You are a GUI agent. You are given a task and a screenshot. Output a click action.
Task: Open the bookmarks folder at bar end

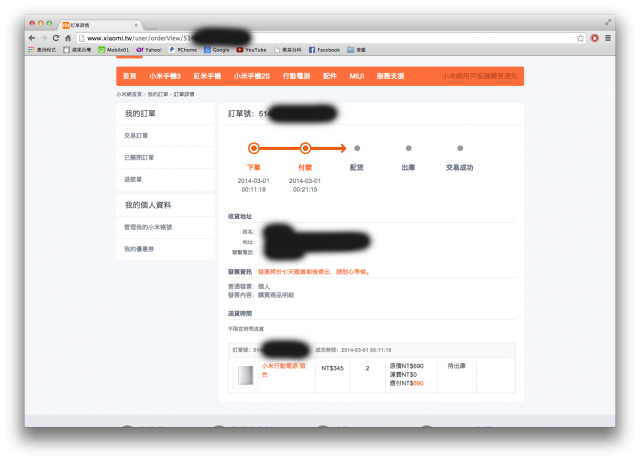pyautogui.click(x=356, y=50)
